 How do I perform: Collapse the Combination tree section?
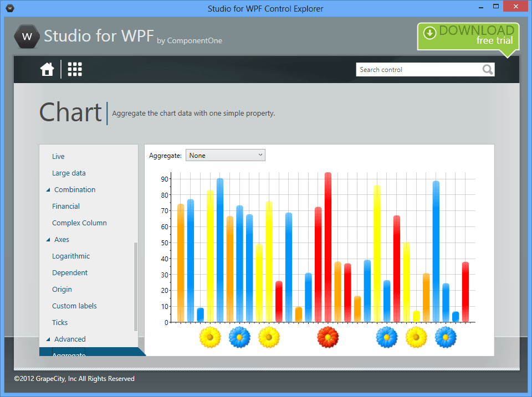pyautogui.click(x=48, y=190)
